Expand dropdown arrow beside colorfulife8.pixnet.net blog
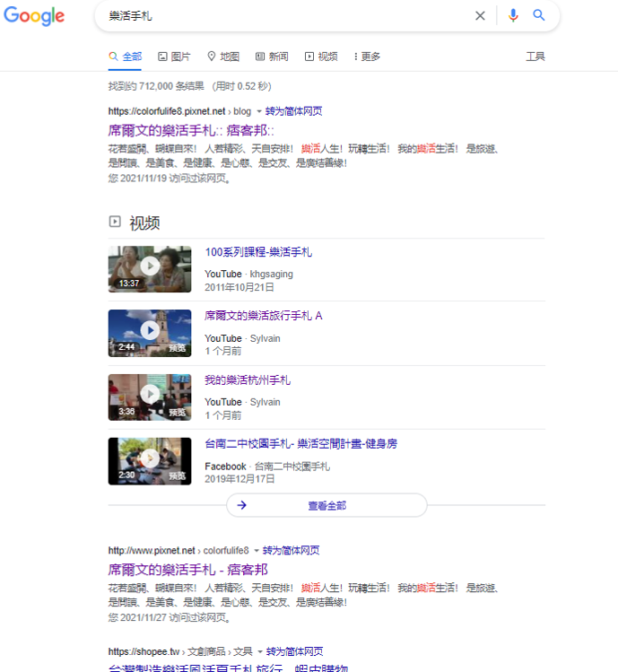This screenshot has height=672, width=618. (259, 111)
